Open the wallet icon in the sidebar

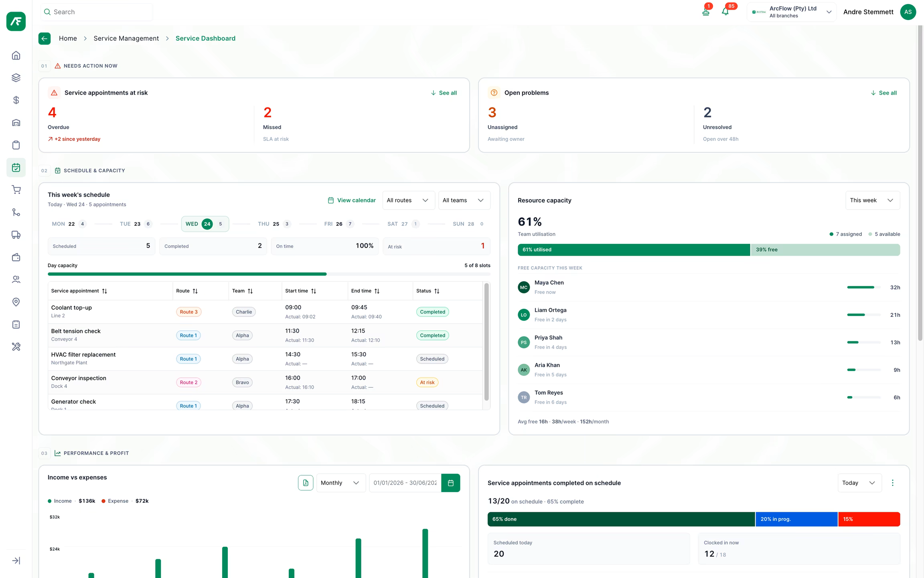pyautogui.click(x=16, y=257)
